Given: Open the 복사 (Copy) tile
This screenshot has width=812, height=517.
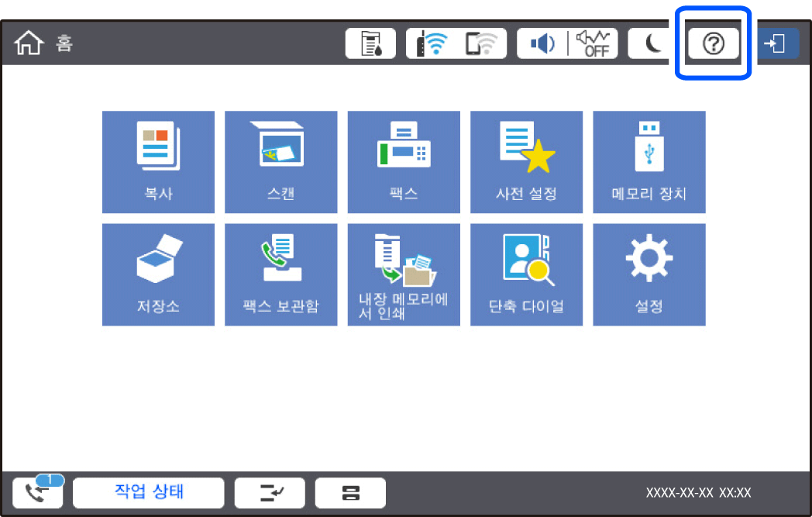Looking at the screenshot, I should click(158, 161).
